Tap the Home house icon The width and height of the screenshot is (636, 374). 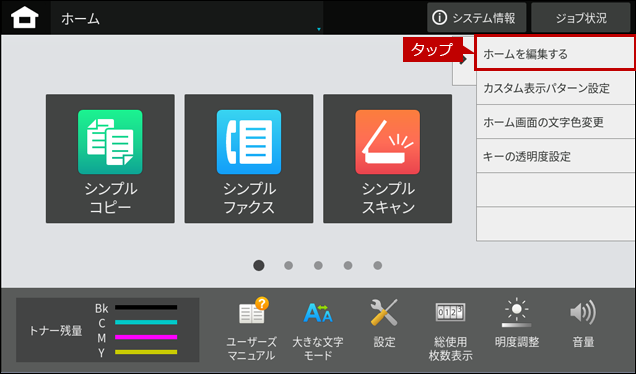(x=25, y=17)
